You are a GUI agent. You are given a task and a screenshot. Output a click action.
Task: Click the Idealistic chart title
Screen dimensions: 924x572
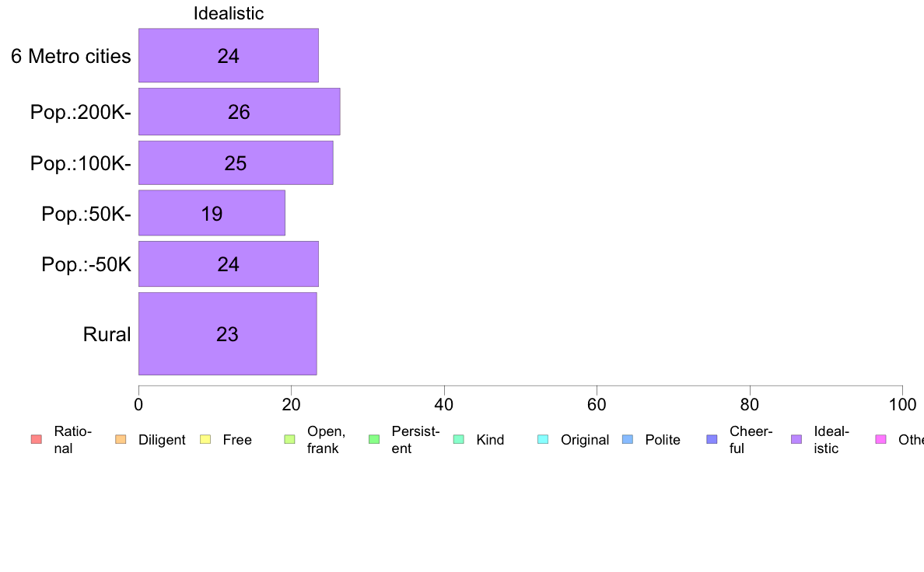(229, 13)
